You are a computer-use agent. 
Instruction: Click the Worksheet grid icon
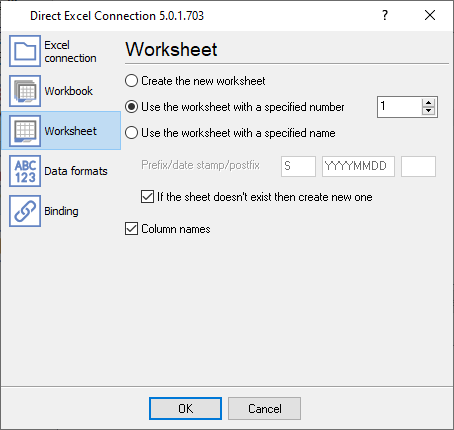coord(25,131)
